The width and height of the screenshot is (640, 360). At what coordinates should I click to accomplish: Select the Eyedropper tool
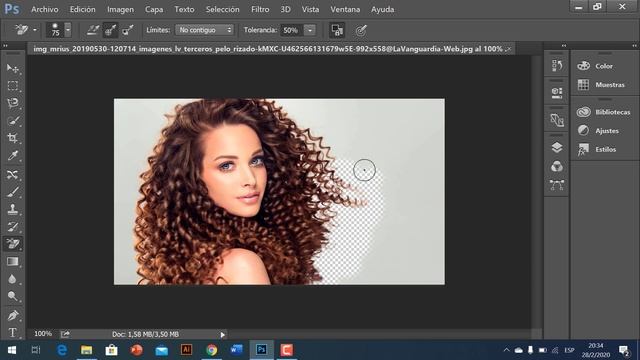13,156
